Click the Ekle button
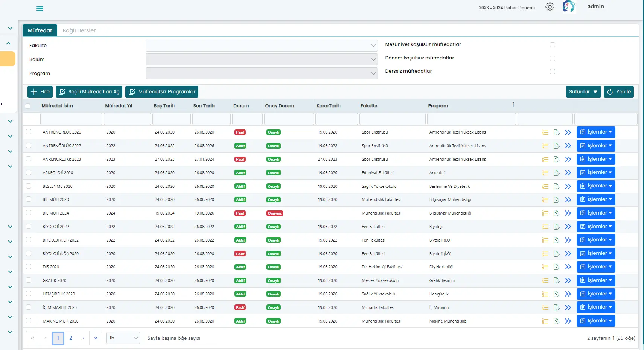The width and height of the screenshot is (644, 350). pyautogui.click(x=40, y=92)
